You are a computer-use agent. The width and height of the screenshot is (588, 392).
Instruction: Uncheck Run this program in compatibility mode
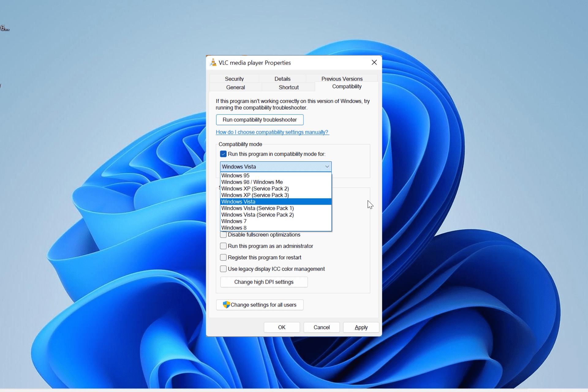223,154
